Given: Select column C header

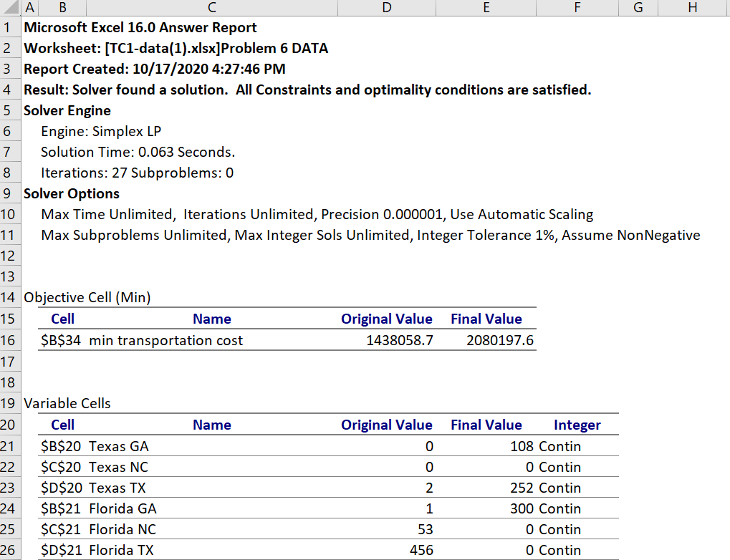Looking at the screenshot, I should [211, 8].
